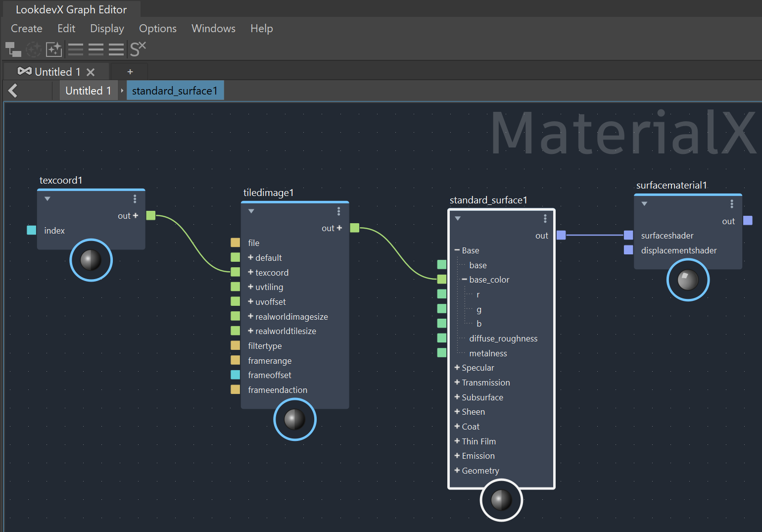Click the surfacematerial1 preview sphere

tap(688, 280)
